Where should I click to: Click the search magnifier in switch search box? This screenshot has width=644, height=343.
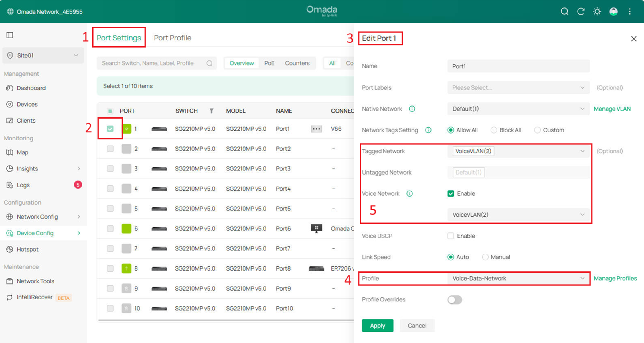(210, 63)
